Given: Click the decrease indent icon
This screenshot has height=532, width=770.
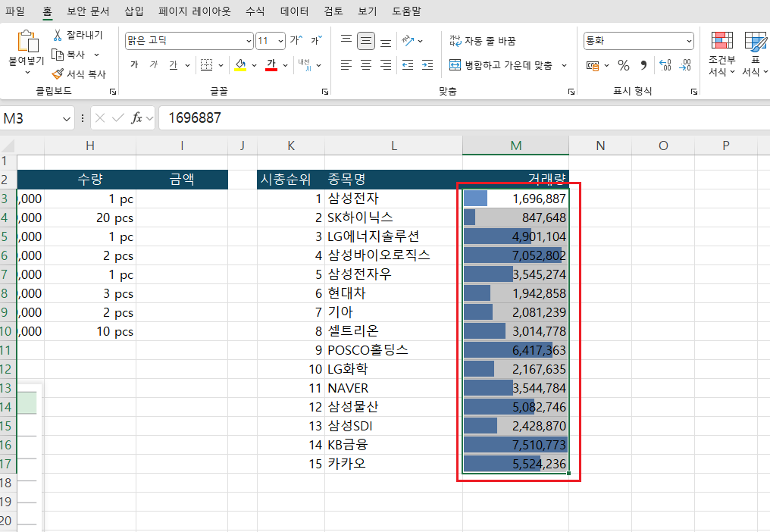Looking at the screenshot, I should [408, 65].
